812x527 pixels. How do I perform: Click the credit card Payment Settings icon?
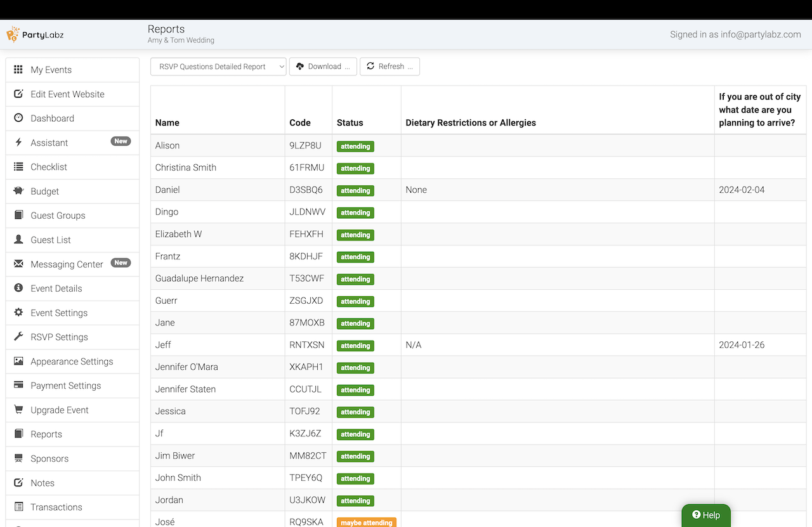click(18, 386)
